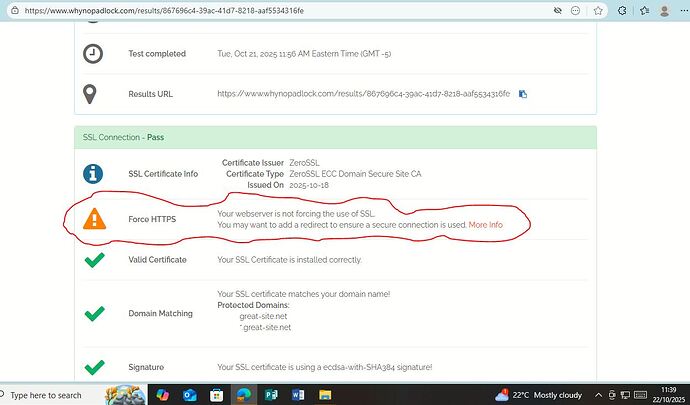This screenshot has height=405, width=690.
Task: Open Outlook from the taskbar
Action: click(190, 394)
